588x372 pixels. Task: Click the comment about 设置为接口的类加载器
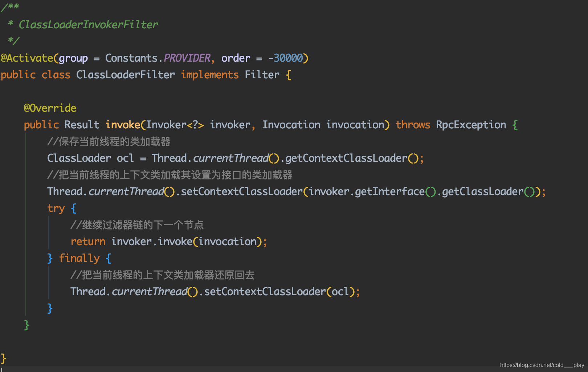tap(170, 175)
